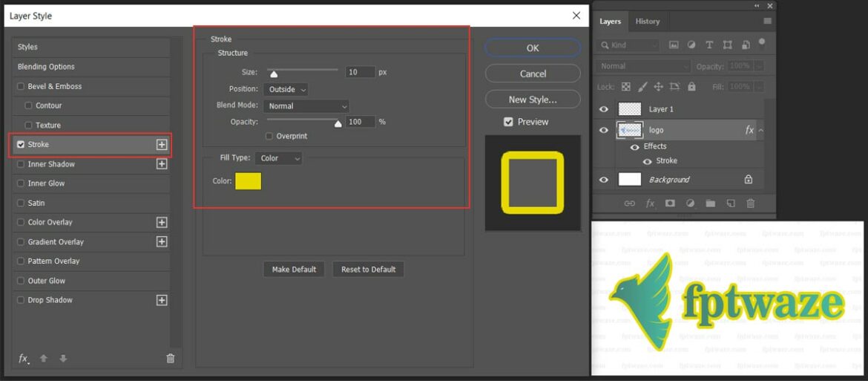This screenshot has height=381, width=868.
Task: Switch to the History tab
Action: pyautogui.click(x=647, y=22)
